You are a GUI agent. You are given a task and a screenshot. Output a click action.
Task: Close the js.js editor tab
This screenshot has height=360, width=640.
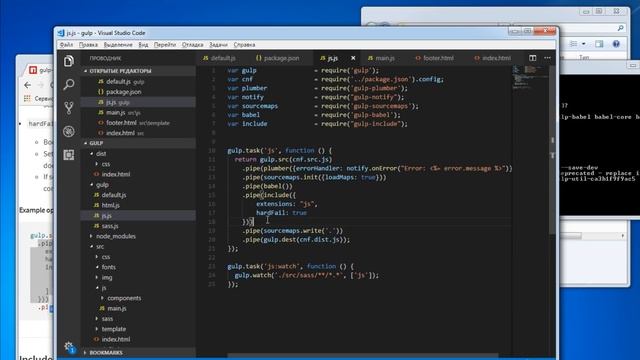point(353,58)
